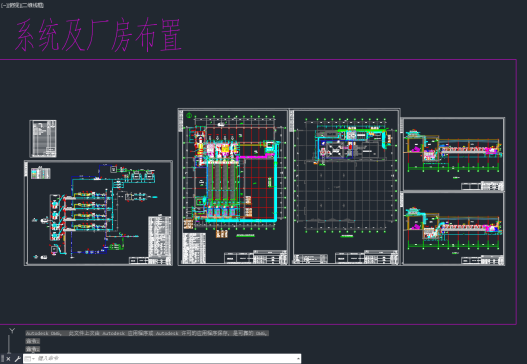Select the small cover sheet above the schematic
The width and height of the screenshot is (527, 364).
pos(43,138)
